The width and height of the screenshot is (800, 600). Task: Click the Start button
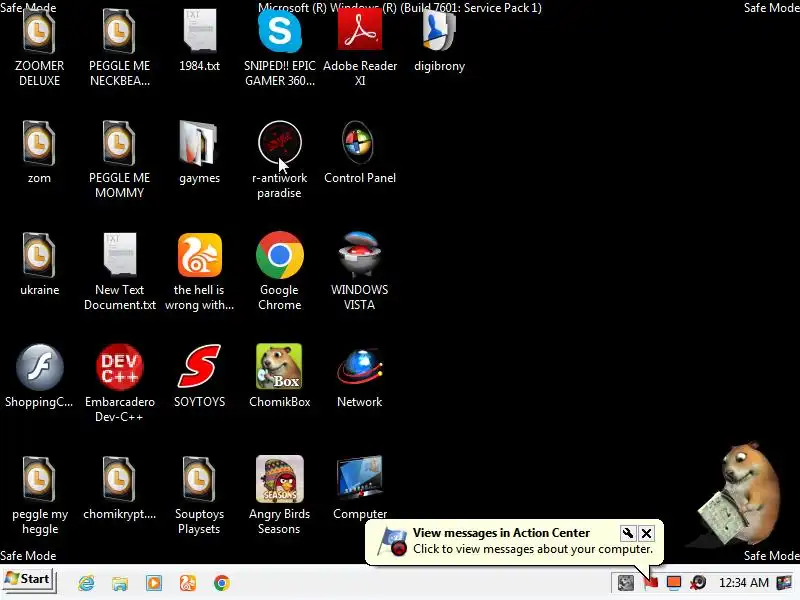click(29, 580)
